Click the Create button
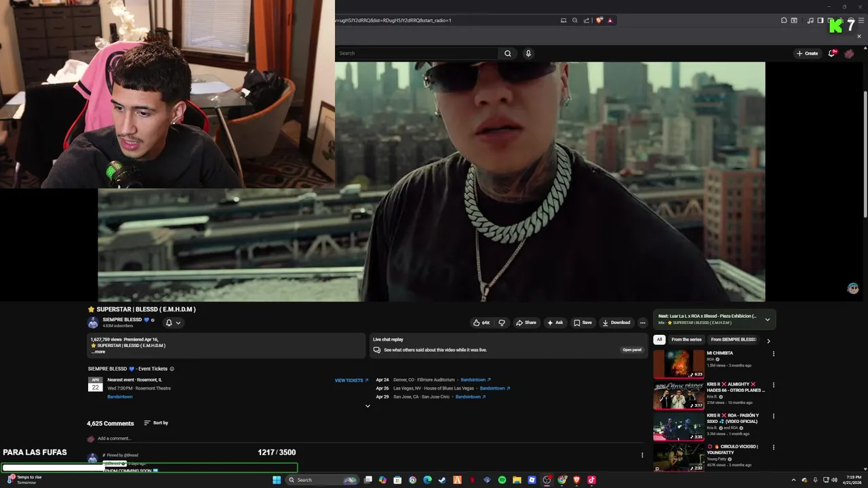 (x=807, y=54)
